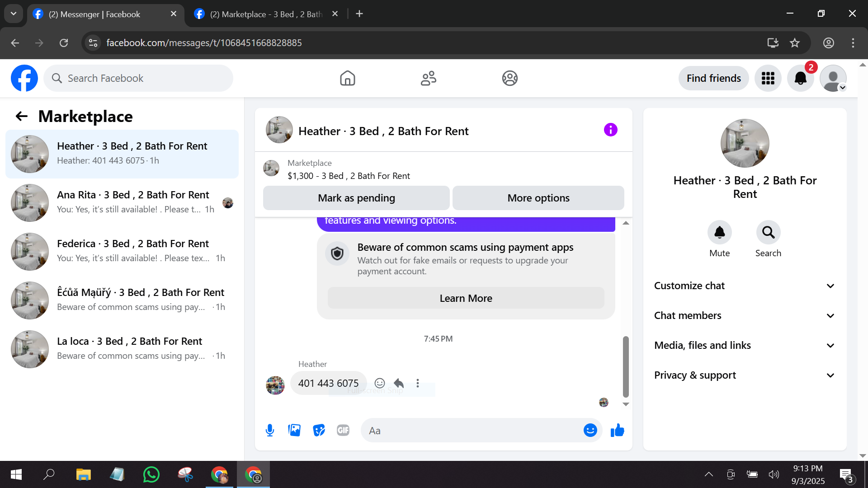The image size is (868, 488).
Task: Open Federica conversation
Action: (122, 252)
